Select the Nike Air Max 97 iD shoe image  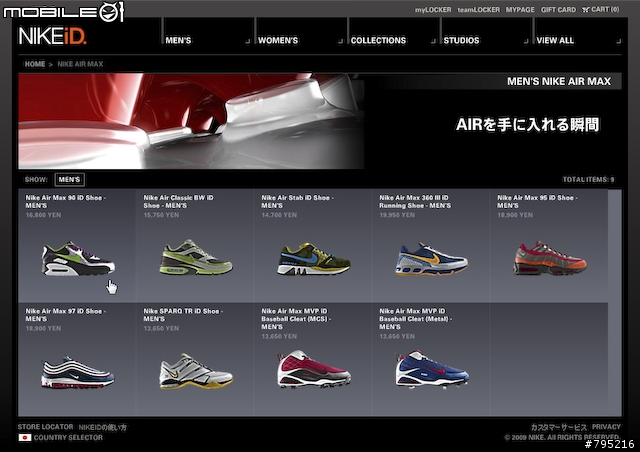coord(78,372)
